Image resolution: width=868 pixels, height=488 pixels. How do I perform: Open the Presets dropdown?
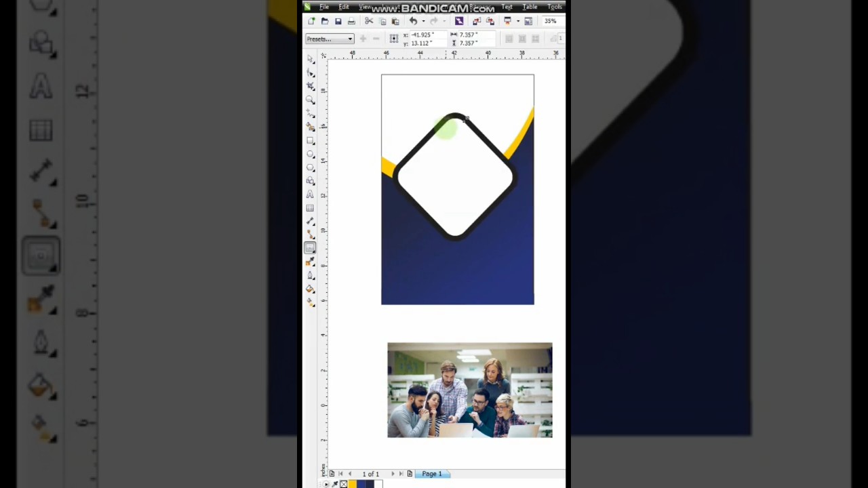pos(330,39)
